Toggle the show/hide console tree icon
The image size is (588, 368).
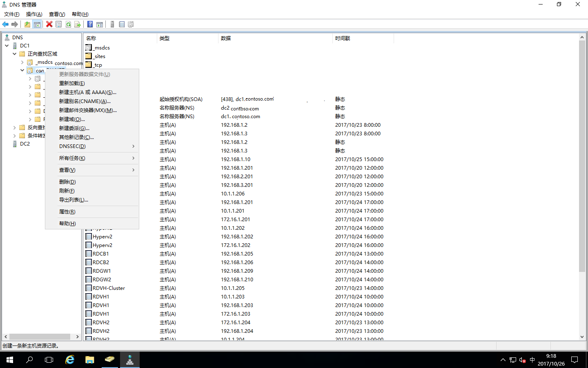pos(37,25)
